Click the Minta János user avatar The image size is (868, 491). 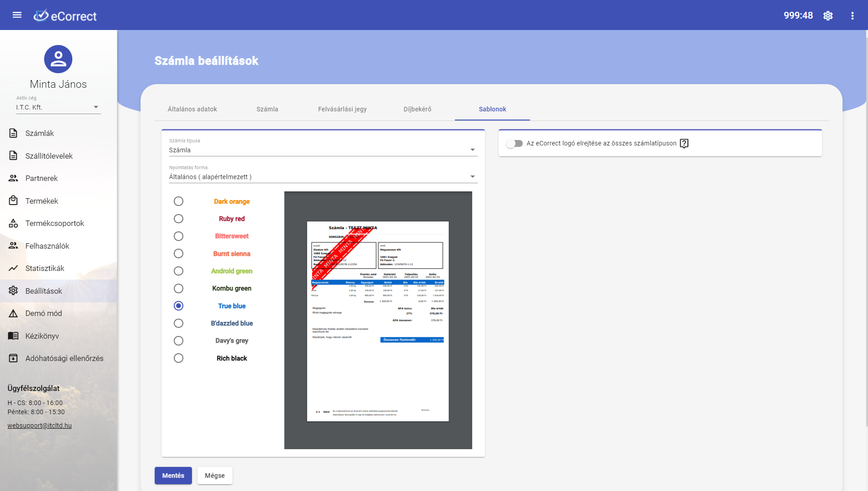click(x=58, y=59)
